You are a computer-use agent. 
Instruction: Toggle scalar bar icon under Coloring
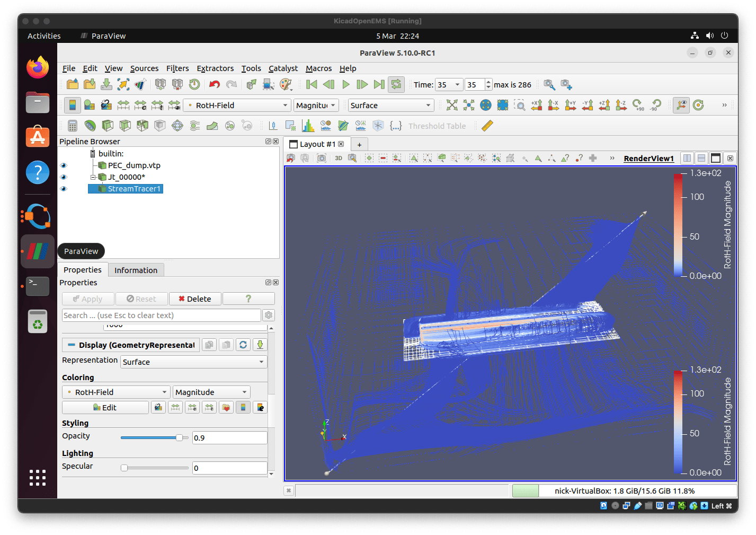click(x=243, y=407)
